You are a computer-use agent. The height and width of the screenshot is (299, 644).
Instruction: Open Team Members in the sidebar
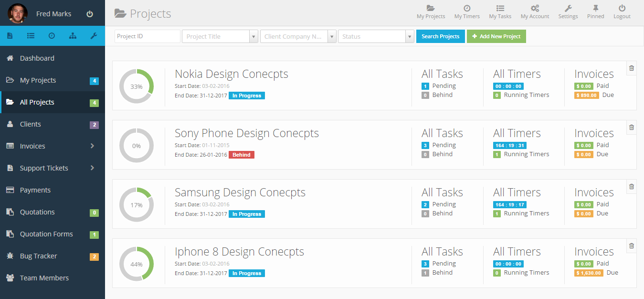(x=53, y=278)
